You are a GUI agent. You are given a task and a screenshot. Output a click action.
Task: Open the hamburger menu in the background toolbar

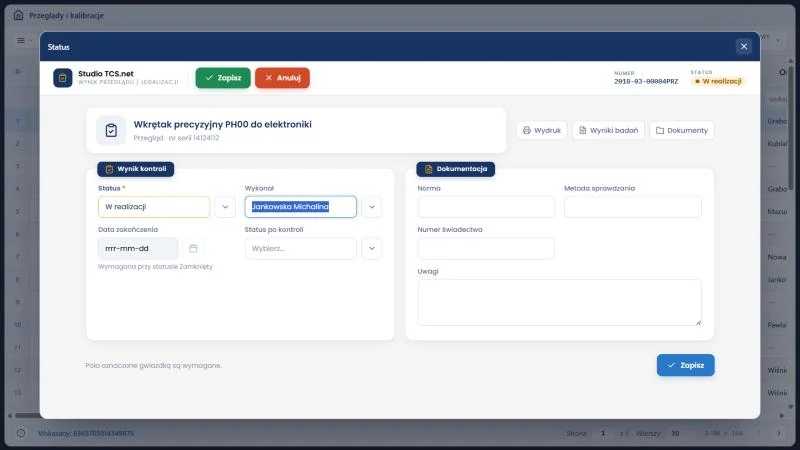21,40
